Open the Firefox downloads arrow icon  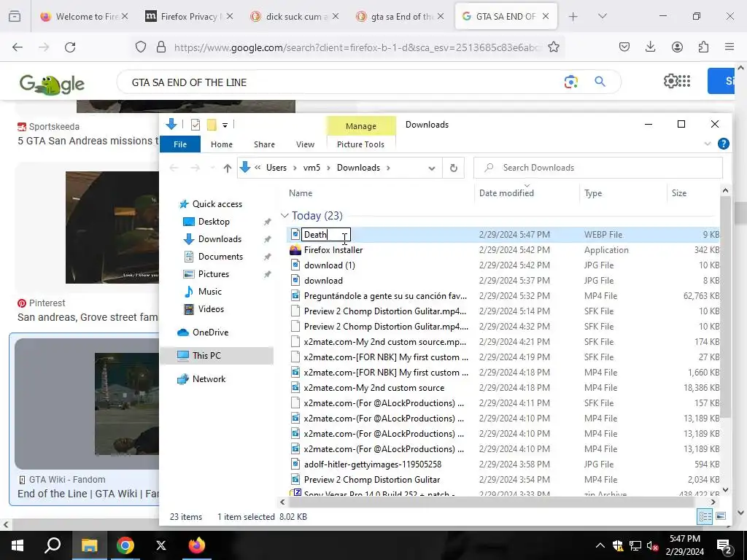650,47
